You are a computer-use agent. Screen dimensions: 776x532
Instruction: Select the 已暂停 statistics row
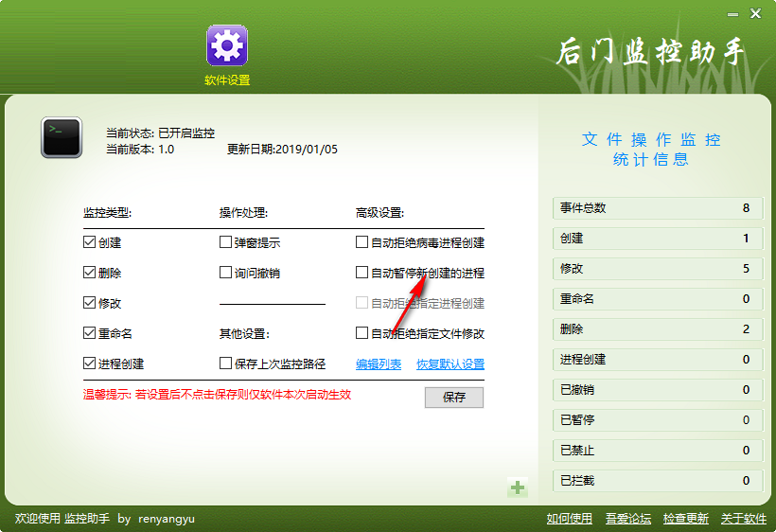tap(658, 420)
